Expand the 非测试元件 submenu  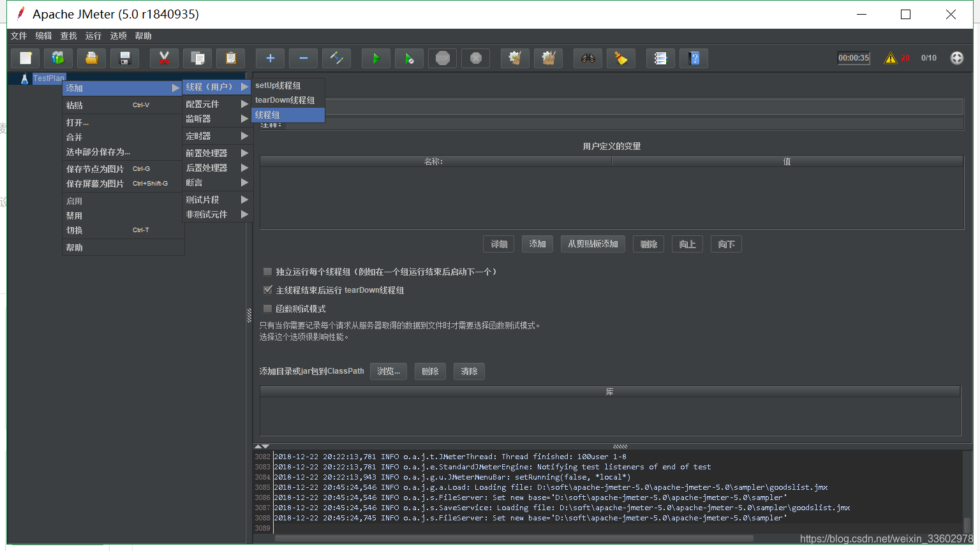click(217, 214)
